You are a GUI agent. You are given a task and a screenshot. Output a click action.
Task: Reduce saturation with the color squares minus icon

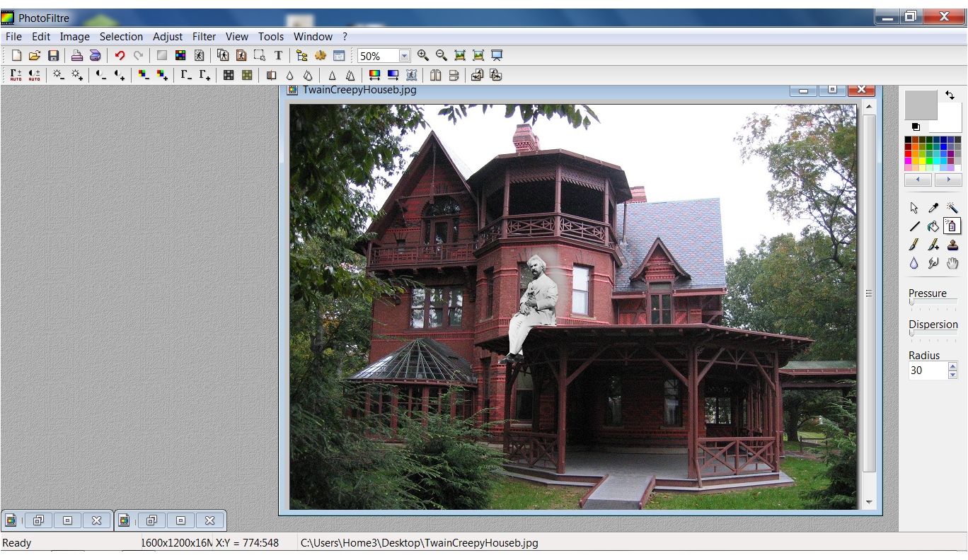(x=144, y=75)
